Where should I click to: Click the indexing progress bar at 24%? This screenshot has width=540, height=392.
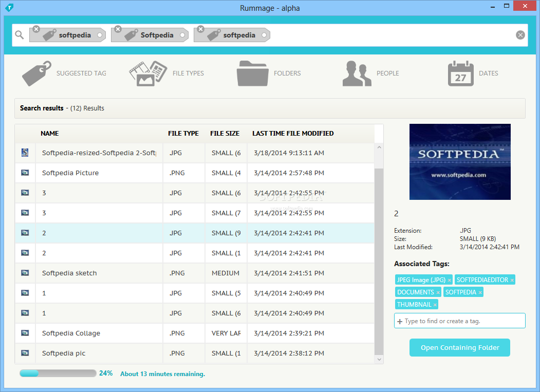point(58,374)
